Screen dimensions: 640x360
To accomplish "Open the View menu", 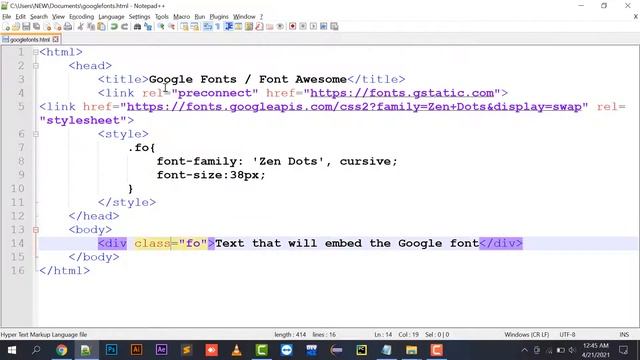I will click(x=58, y=17).
